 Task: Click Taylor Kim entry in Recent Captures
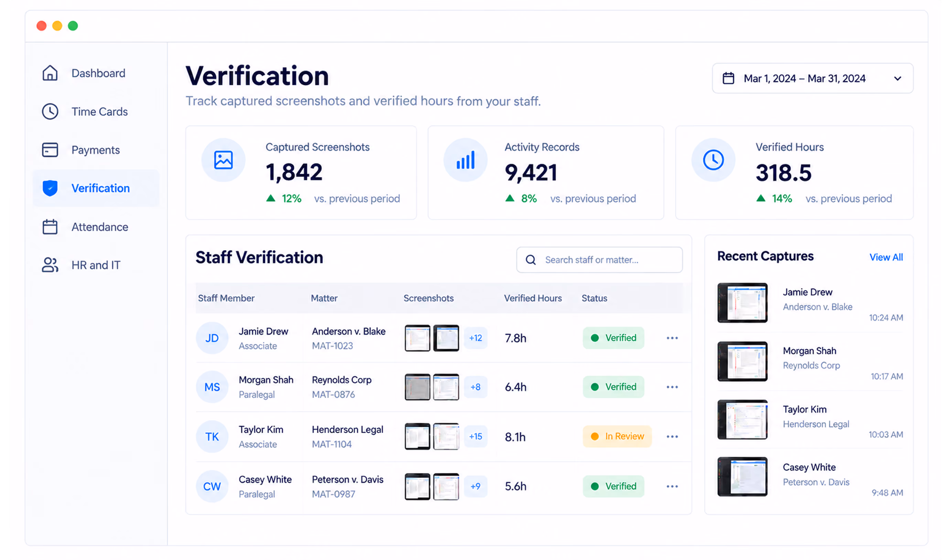coord(810,420)
